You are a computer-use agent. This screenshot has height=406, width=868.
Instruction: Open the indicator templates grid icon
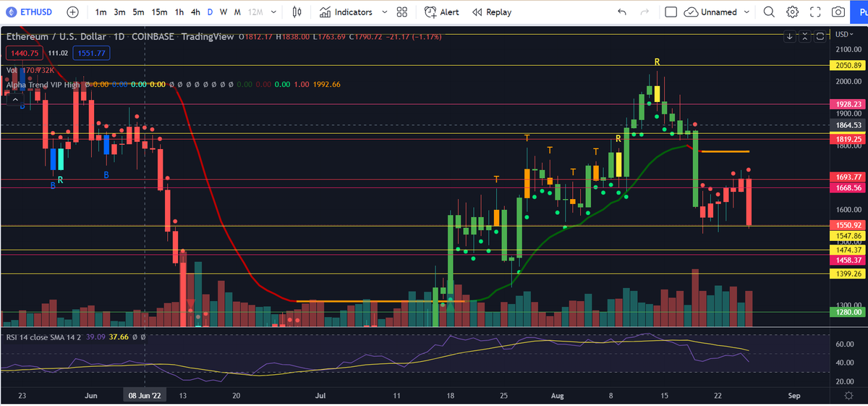[x=402, y=12]
